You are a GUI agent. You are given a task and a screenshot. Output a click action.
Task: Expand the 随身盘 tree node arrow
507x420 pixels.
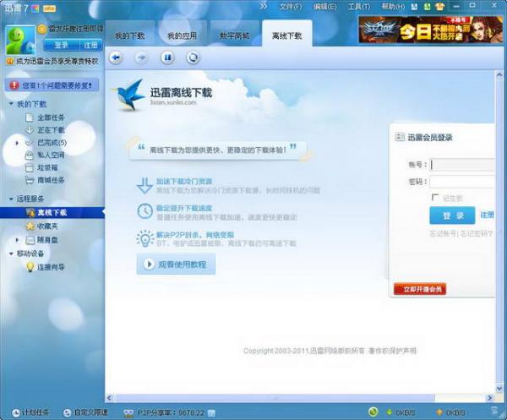tap(18, 240)
